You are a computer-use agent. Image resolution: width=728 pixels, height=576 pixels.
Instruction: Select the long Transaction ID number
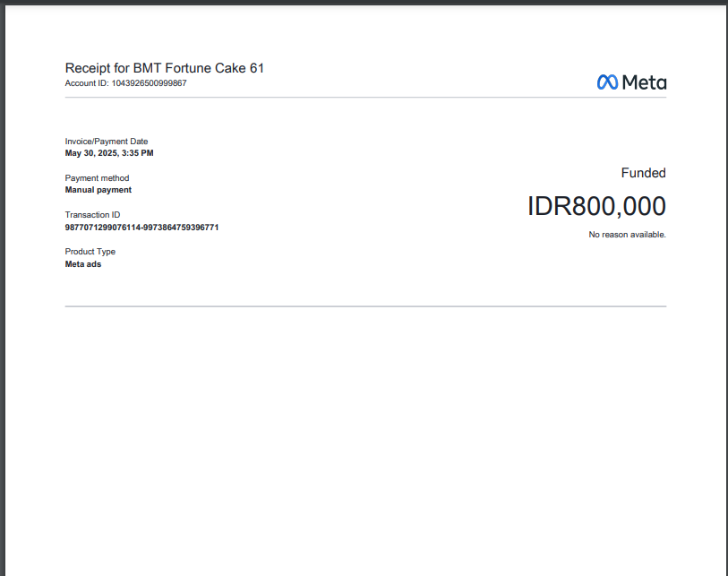pyautogui.click(x=141, y=228)
